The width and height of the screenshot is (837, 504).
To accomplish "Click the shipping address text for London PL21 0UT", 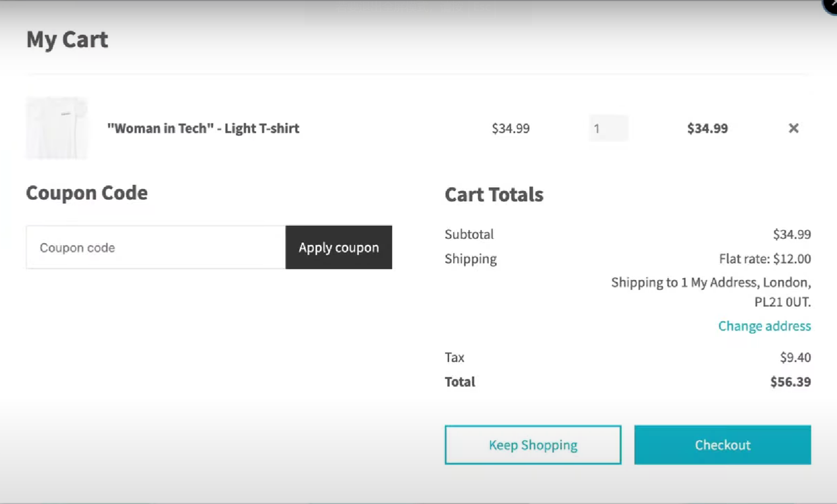I will pyautogui.click(x=710, y=292).
